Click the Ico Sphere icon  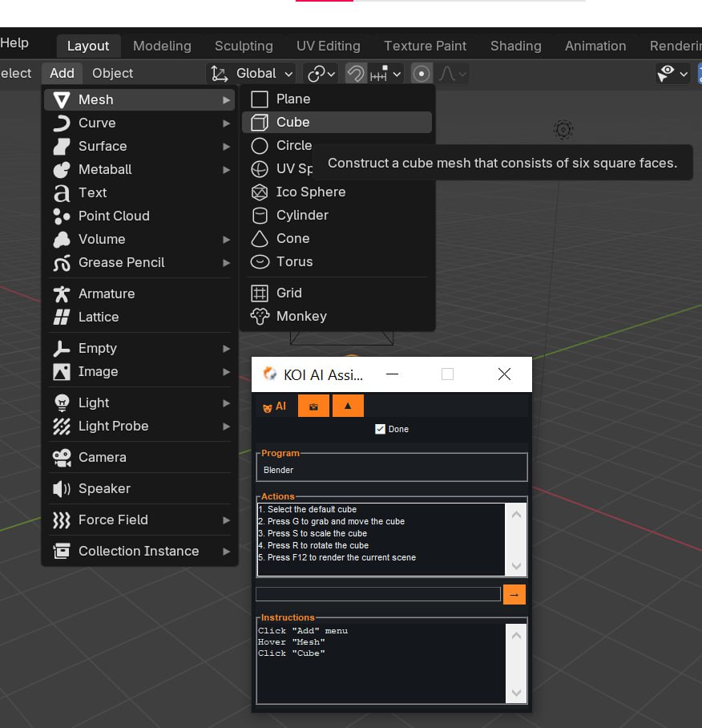click(260, 192)
